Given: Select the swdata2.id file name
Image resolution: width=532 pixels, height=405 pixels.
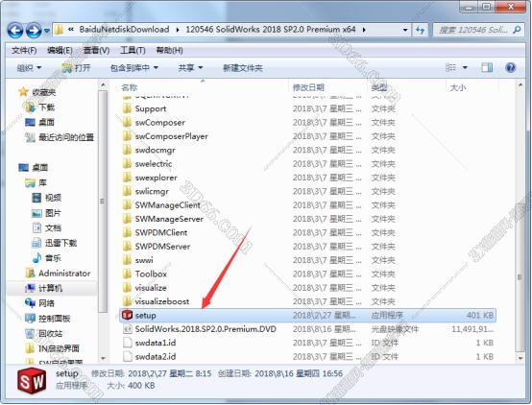Looking at the screenshot, I should (x=156, y=356).
